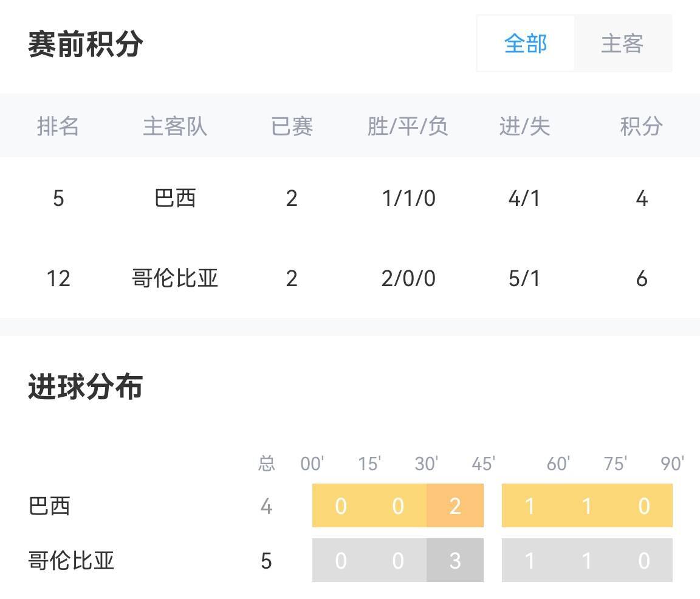Tap Colombia's dark gray segment showing 3 goals
The width and height of the screenshot is (700, 599).
point(455,560)
